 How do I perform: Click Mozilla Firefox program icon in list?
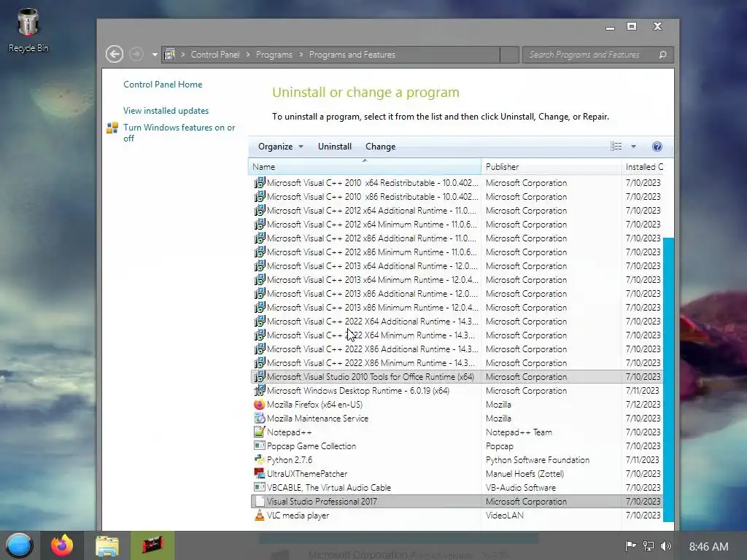[x=260, y=404]
